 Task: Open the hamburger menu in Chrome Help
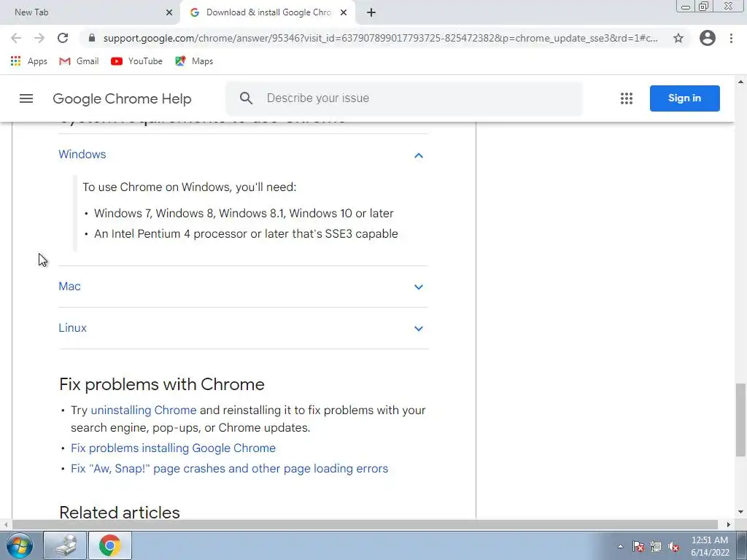(26, 98)
